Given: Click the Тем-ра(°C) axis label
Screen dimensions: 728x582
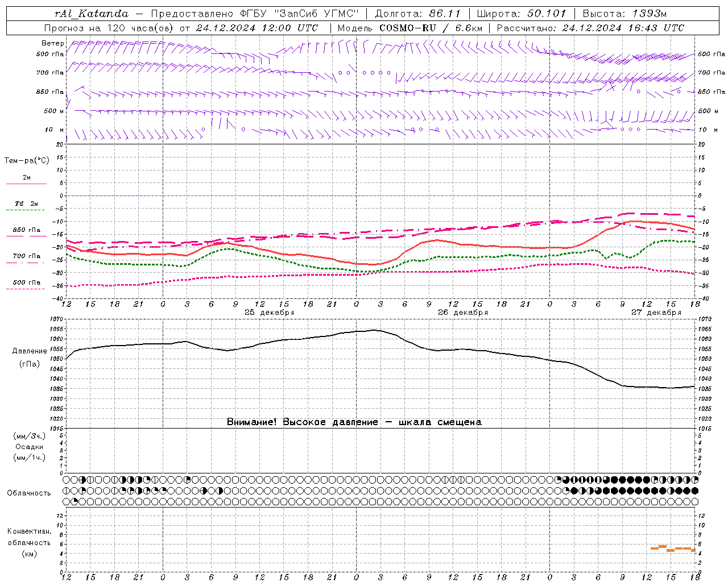Looking at the screenshot, I should [x=27, y=161].
